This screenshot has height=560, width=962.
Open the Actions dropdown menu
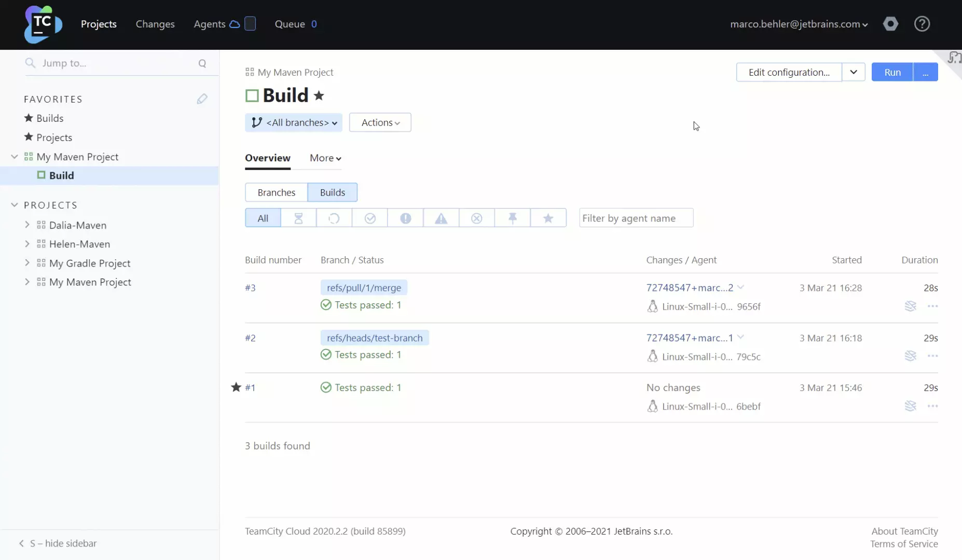380,123
